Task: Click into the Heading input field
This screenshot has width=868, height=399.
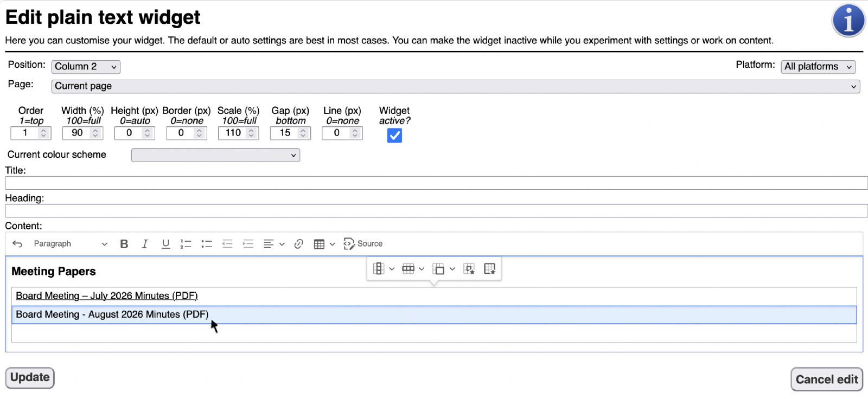Action: point(436,211)
